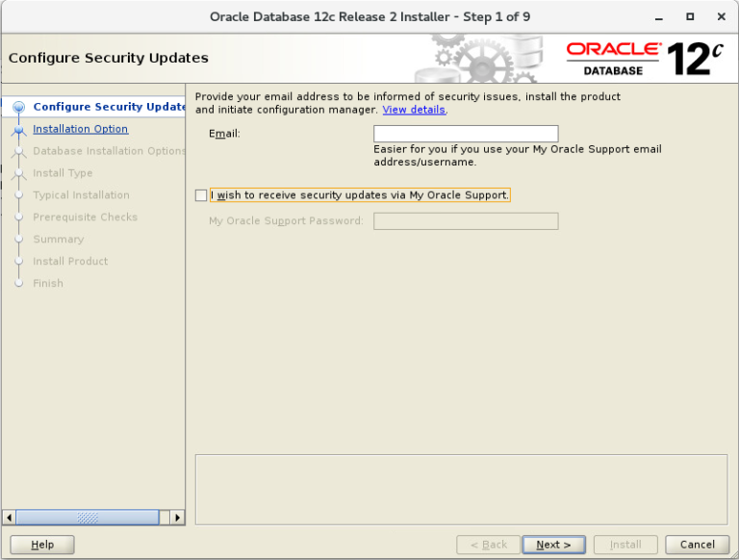The width and height of the screenshot is (739, 560).
Task: Maximize the installer window
Action: click(x=690, y=17)
